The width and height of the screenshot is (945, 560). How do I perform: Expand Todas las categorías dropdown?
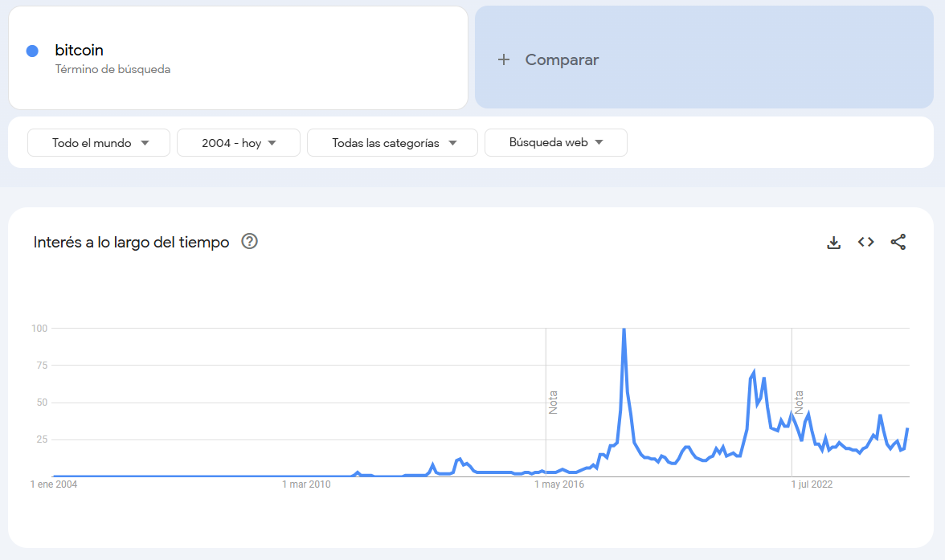[392, 143]
